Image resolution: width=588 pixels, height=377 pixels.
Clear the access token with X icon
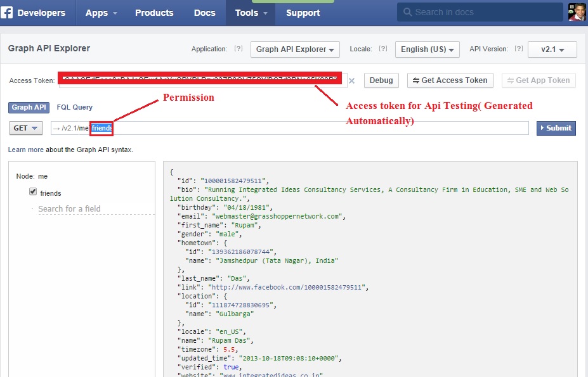click(x=352, y=80)
